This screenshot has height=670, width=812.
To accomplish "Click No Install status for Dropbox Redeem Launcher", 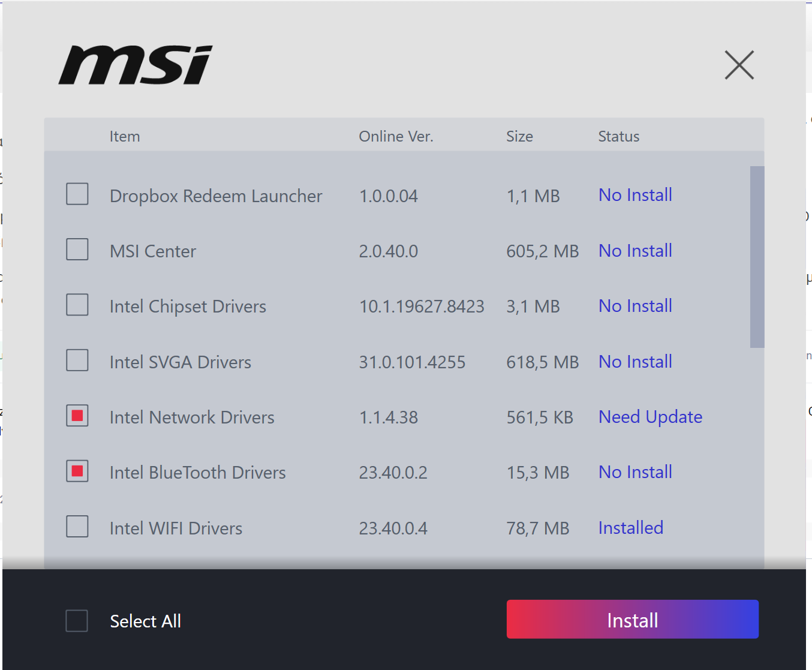I will 635,195.
